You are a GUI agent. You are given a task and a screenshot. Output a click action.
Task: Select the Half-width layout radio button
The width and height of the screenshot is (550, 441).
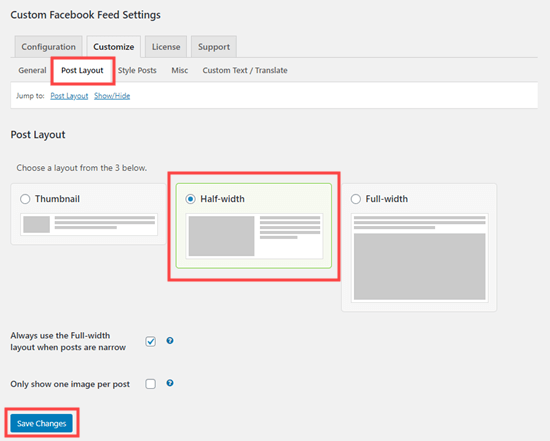pos(190,199)
